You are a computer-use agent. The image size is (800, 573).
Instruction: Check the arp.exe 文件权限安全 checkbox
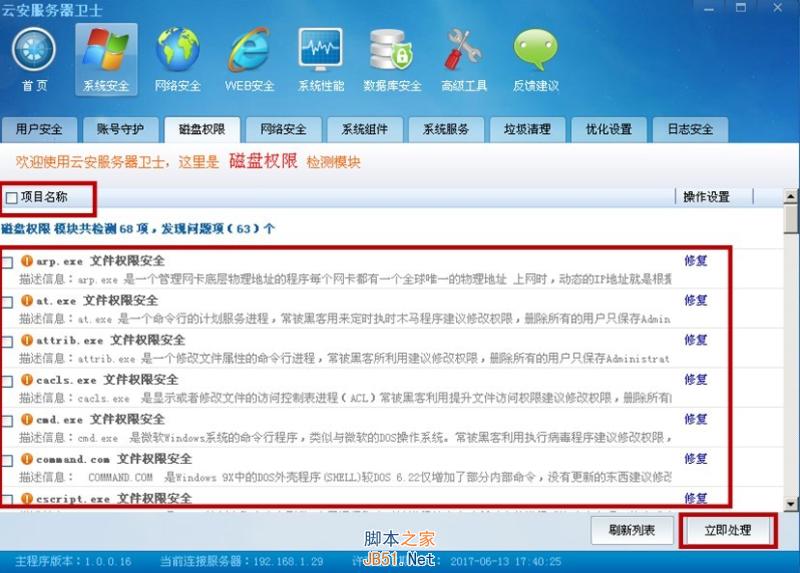click(x=8, y=262)
